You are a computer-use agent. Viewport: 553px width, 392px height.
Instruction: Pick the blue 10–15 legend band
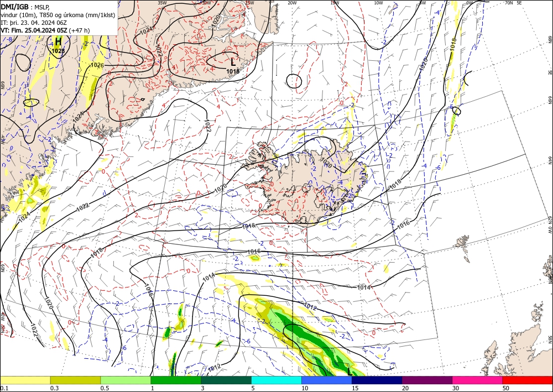(x=327, y=380)
